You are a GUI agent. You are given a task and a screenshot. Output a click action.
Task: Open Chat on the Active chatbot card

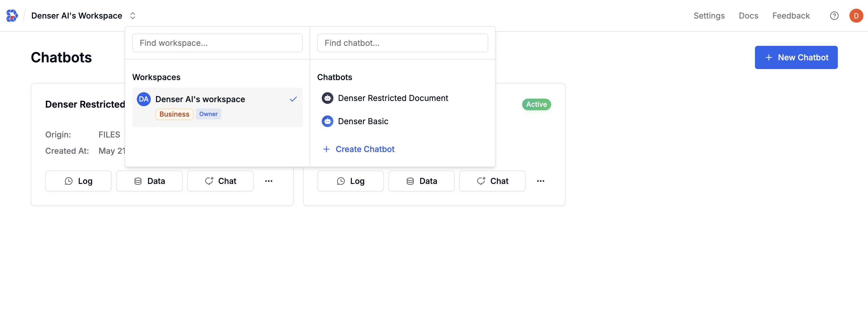(x=492, y=181)
